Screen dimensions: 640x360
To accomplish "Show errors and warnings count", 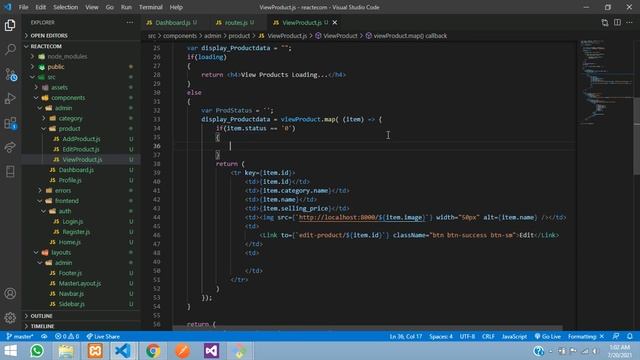I will click(67, 336).
